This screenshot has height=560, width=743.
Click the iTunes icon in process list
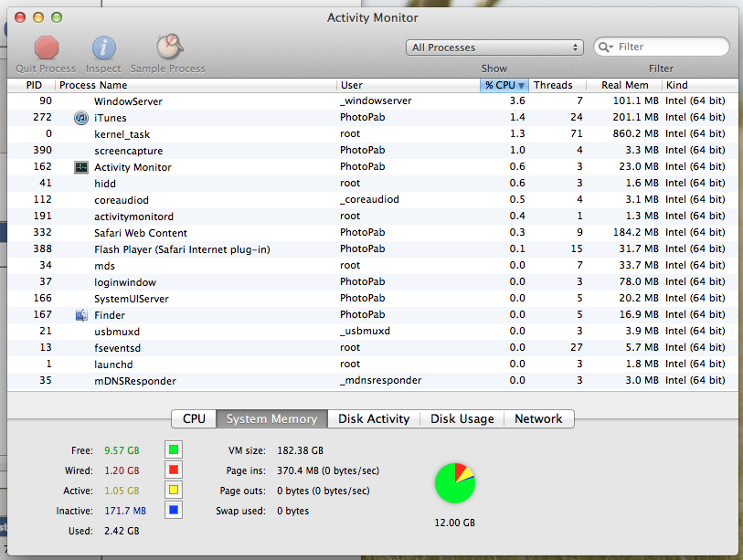[x=81, y=118]
